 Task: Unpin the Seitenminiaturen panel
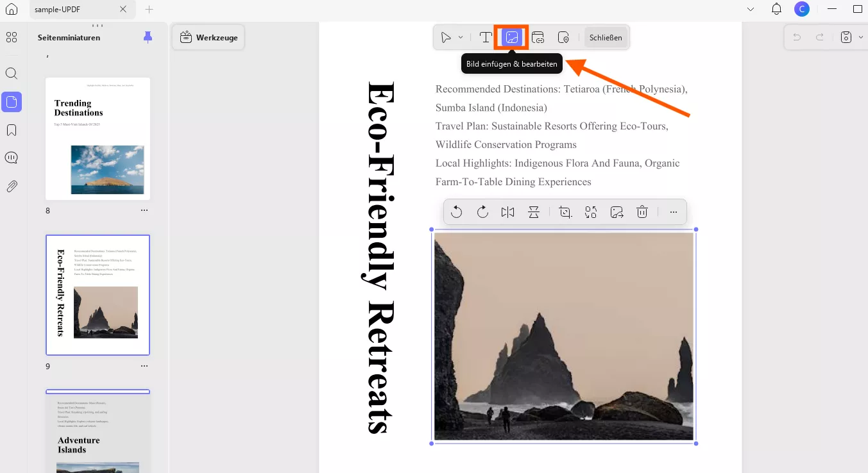click(148, 37)
